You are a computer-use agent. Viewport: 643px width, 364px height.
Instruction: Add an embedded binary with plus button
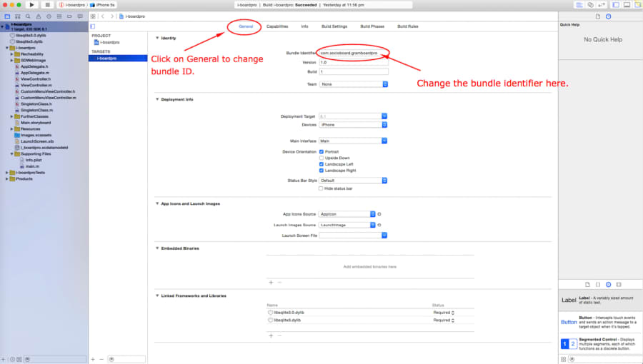pyautogui.click(x=271, y=283)
